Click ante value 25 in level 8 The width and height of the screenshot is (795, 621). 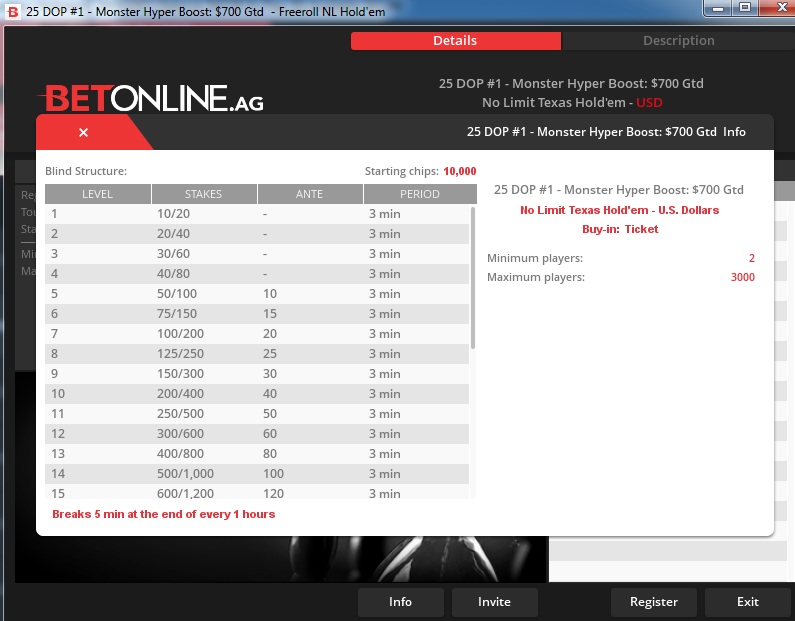click(x=270, y=354)
